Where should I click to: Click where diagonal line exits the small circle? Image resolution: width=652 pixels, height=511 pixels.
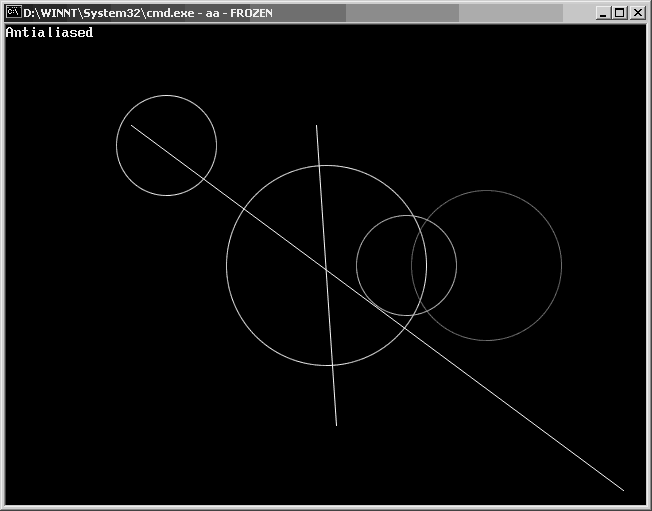[206, 181]
